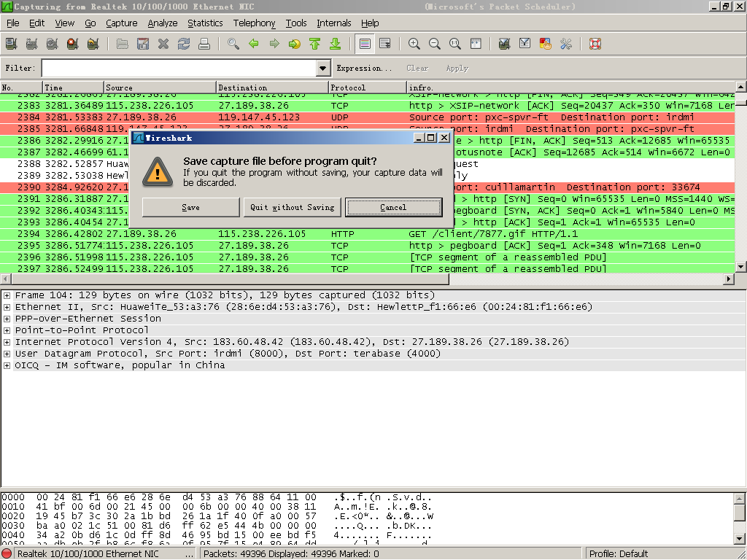Expand the OICQ IM software node
This screenshot has width=747, height=560.
coord(7,365)
